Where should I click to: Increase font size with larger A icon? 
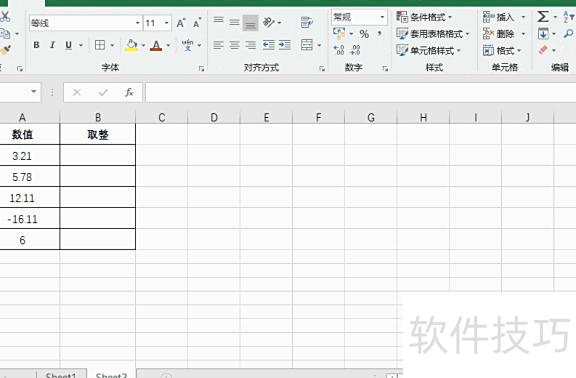pyautogui.click(x=181, y=23)
